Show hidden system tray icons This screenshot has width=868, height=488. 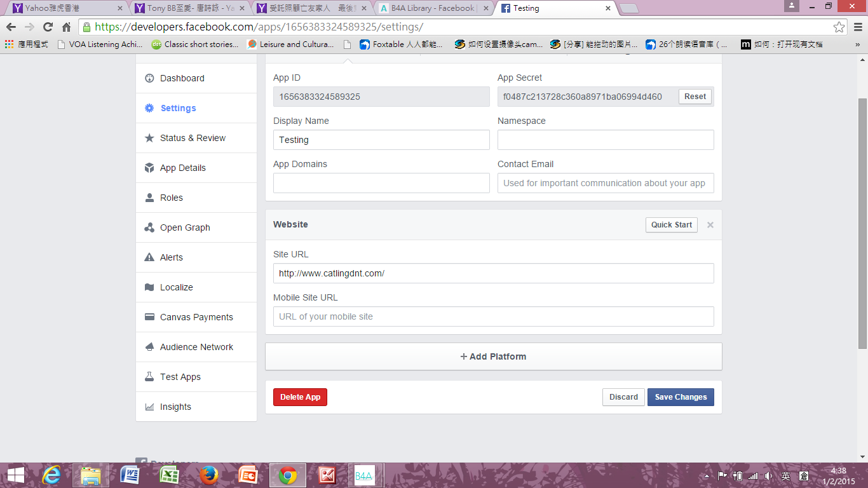point(707,476)
